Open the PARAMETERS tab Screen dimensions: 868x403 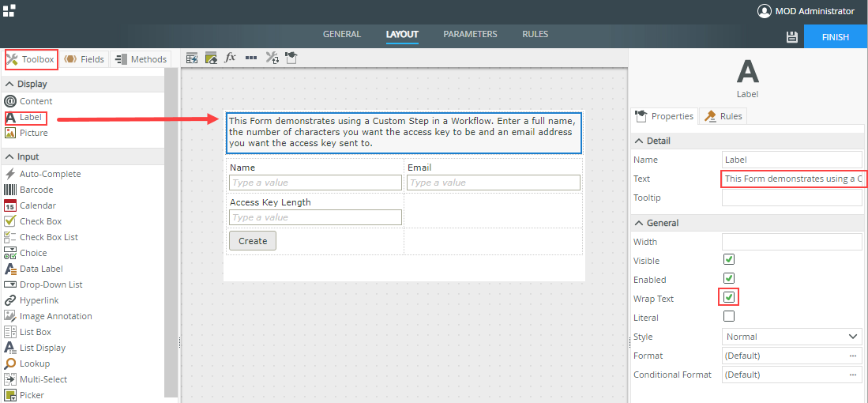470,34
